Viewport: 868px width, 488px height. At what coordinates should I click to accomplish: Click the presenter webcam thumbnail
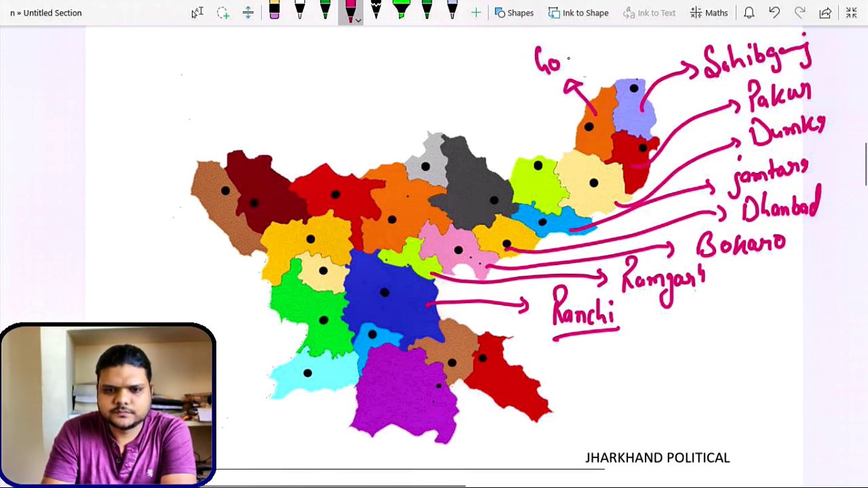(108, 405)
